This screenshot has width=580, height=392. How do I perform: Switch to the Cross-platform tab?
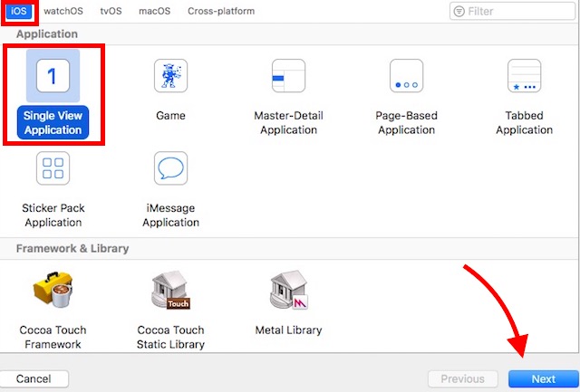(x=221, y=11)
